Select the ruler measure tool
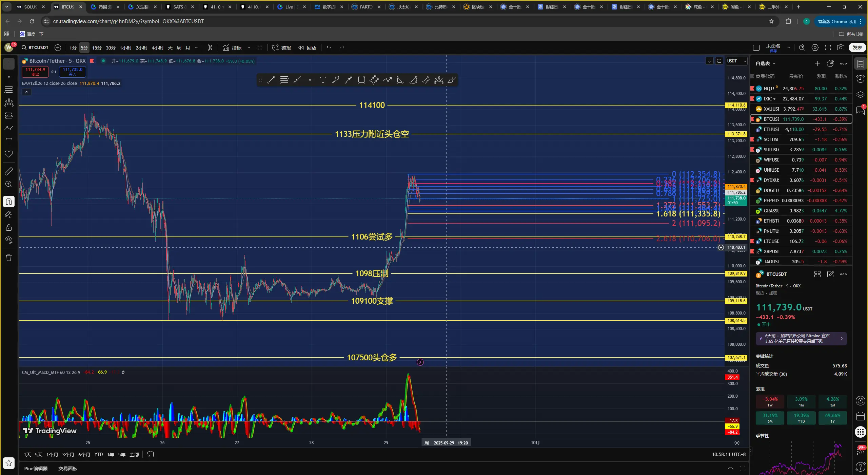Screen dimensions: 868x475 pos(9,171)
